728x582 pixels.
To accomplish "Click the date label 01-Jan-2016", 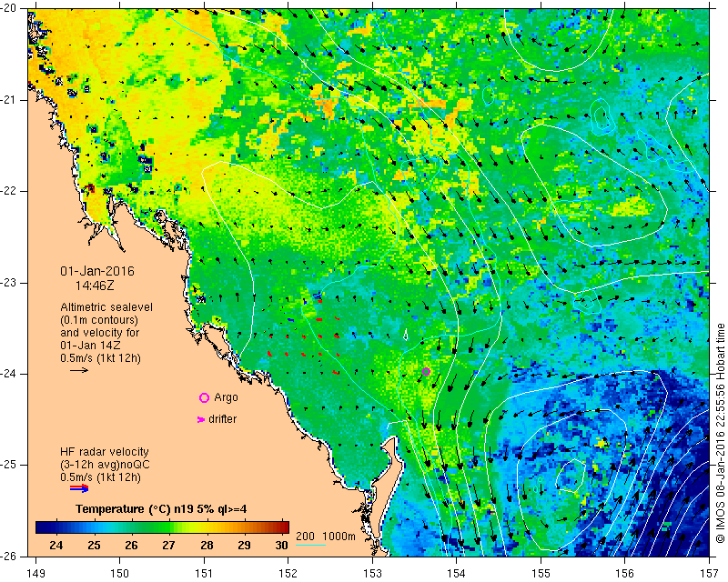I will click(x=97, y=271).
